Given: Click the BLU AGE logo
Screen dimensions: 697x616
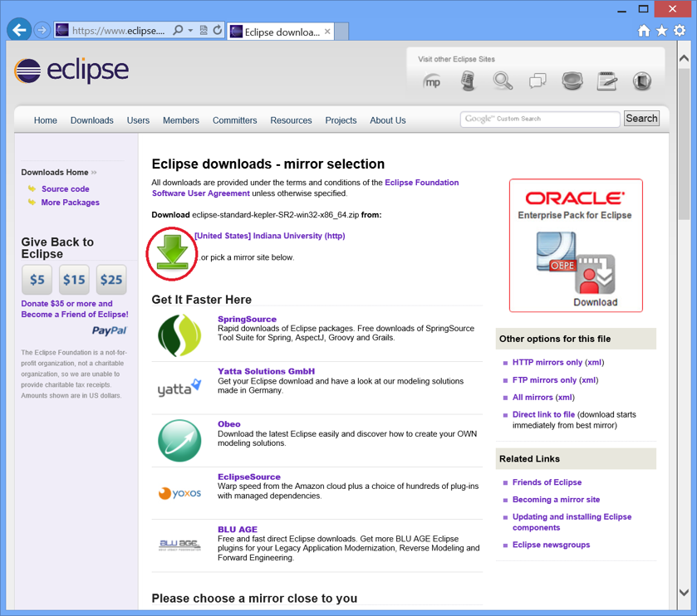Looking at the screenshot, I should pos(179,545).
